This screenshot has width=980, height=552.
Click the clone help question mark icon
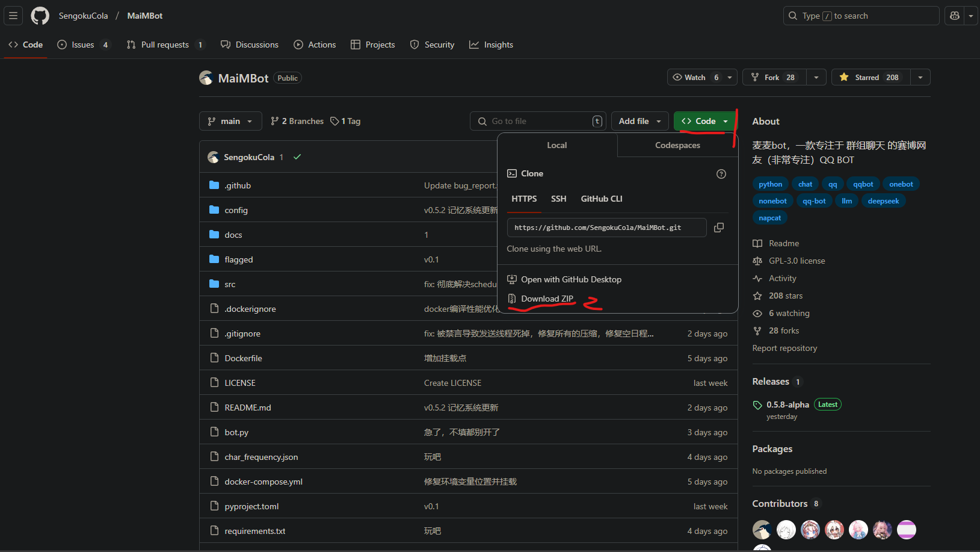pos(721,174)
